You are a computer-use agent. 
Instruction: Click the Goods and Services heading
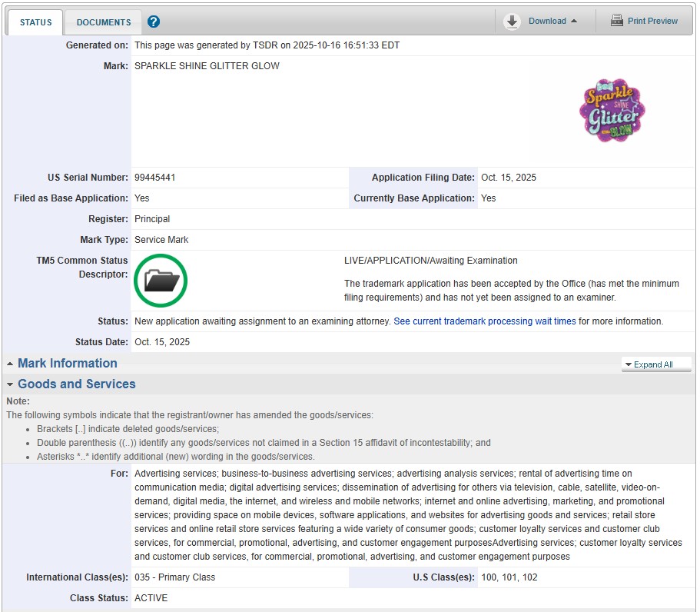77,384
